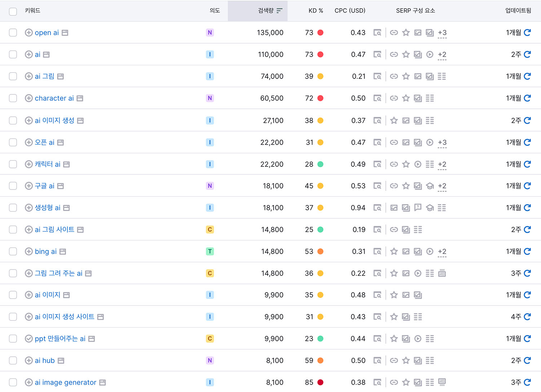Select ppt 만들어주는 ai checkbox
Viewport: 541px width, 392px height.
tap(13, 339)
